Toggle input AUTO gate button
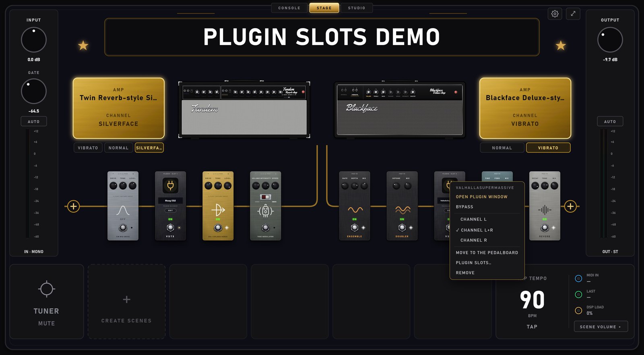Image resolution: width=644 pixels, height=355 pixels. (34, 121)
